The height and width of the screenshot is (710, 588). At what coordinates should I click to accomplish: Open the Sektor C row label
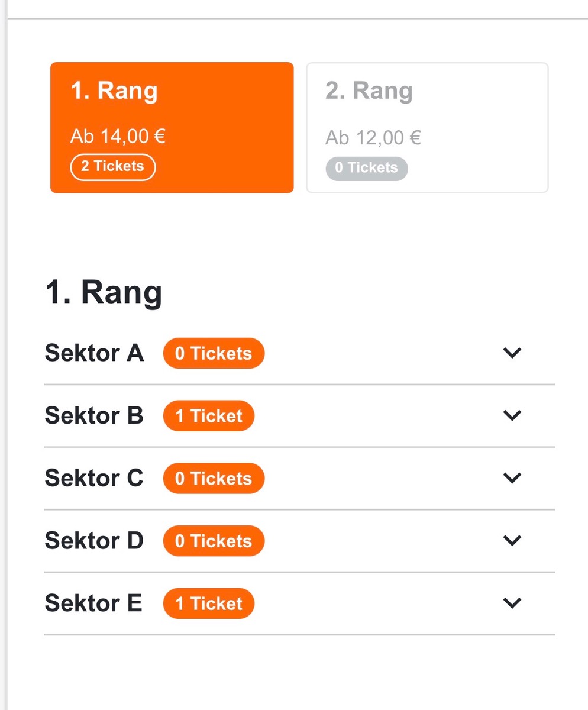point(94,478)
